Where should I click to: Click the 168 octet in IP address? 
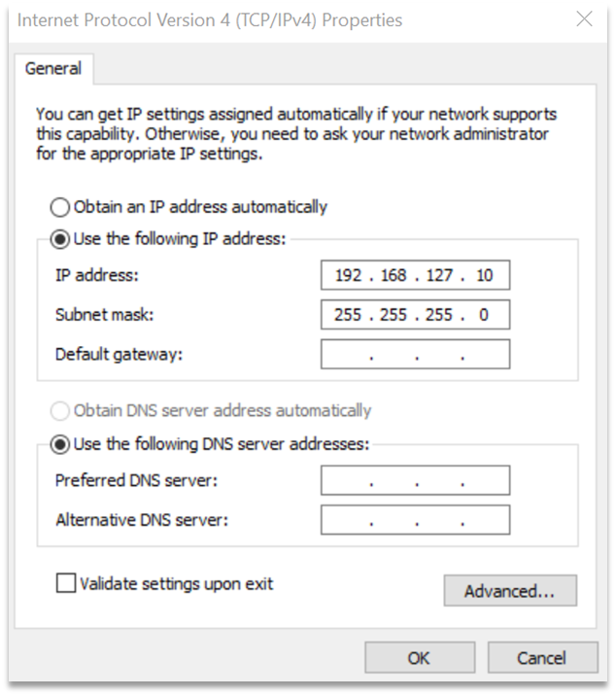coord(394,275)
